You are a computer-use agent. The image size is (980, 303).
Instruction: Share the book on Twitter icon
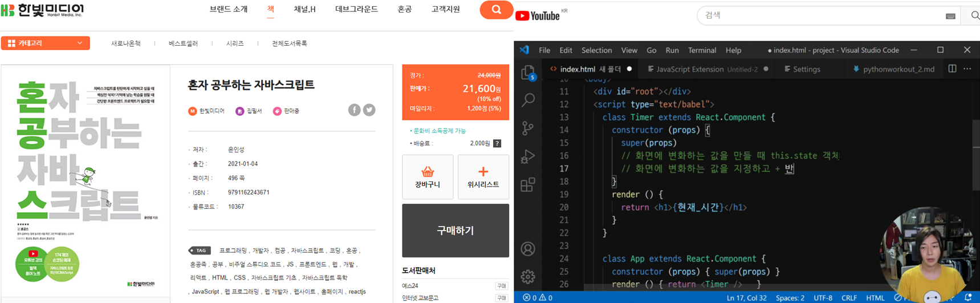(x=369, y=110)
